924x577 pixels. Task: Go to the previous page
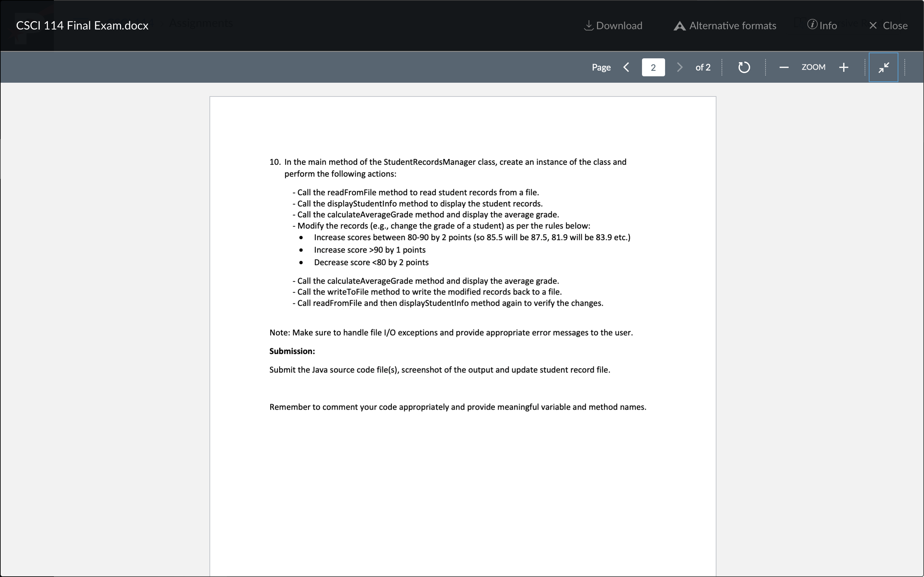pyautogui.click(x=626, y=67)
